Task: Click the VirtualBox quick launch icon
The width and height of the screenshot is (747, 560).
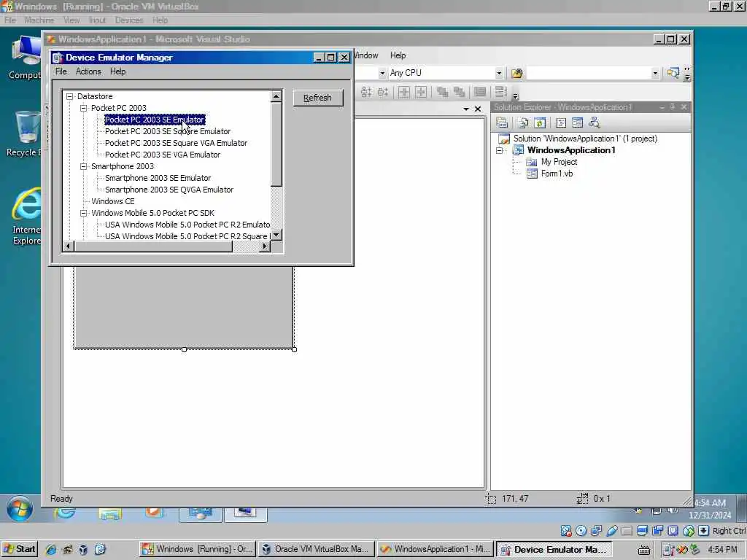Action: pyautogui.click(x=83, y=550)
